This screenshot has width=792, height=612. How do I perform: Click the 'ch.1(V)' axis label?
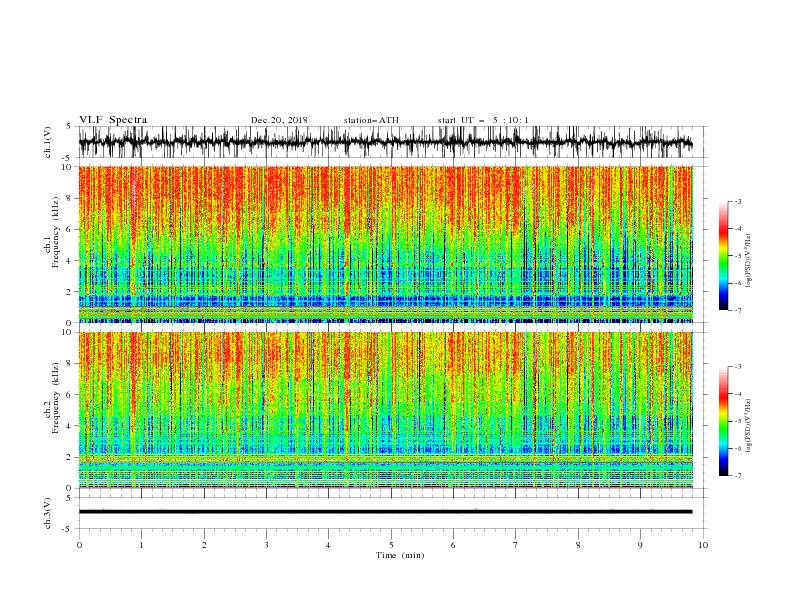point(47,144)
